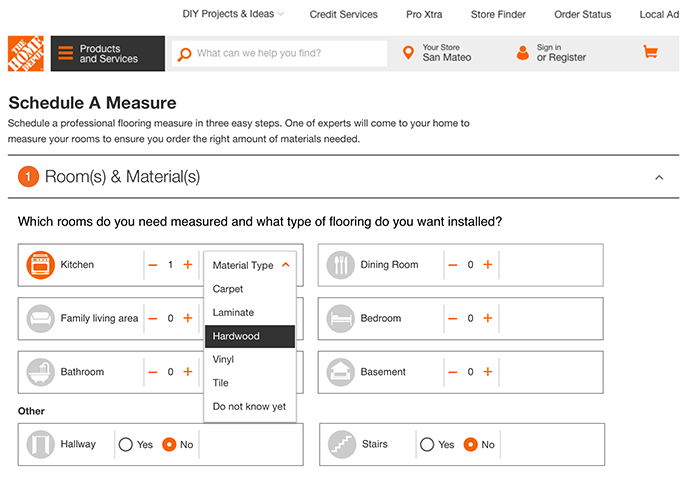This screenshot has width=700, height=500.
Task: Select No for Stairs
Action: tap(471, 444)
